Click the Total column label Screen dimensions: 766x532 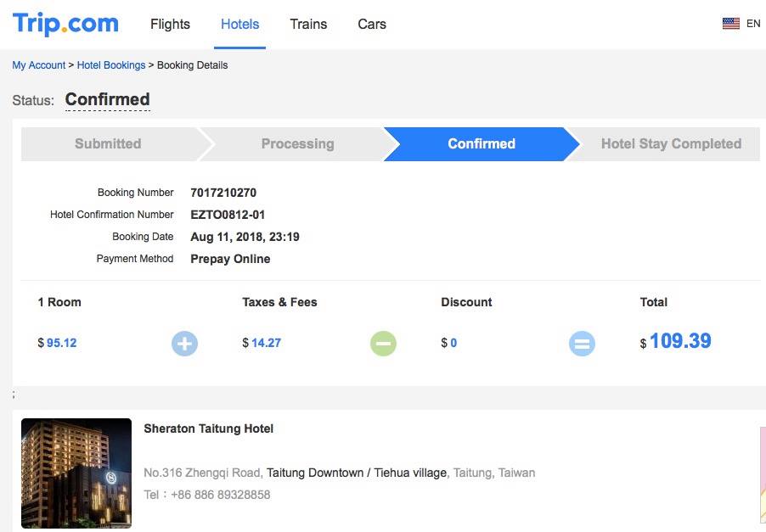[x=654, y=302]
